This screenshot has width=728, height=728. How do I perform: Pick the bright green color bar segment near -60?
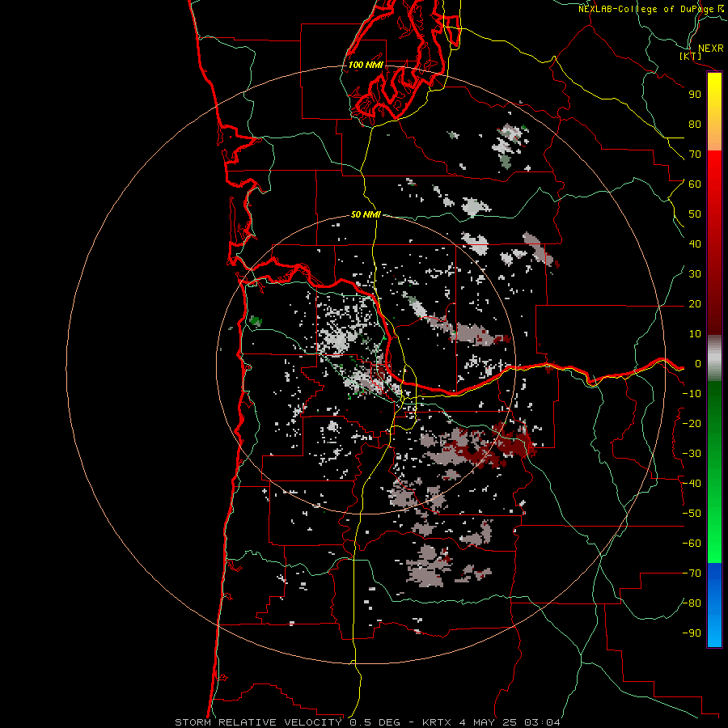(x=714, y=548)
